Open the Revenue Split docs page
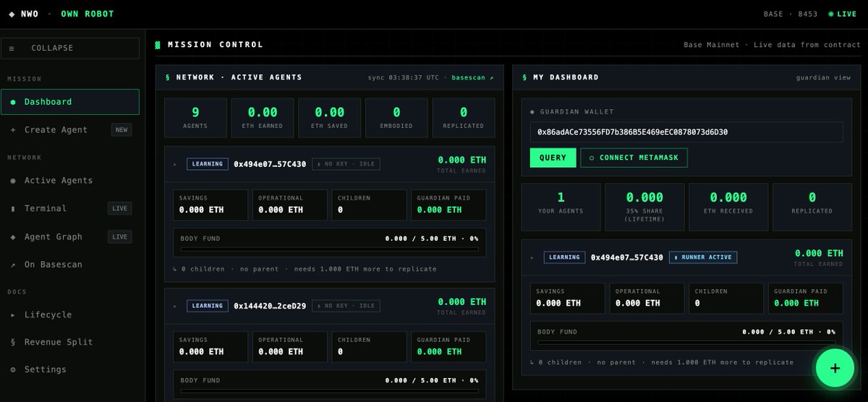 click(x=70, y=342)
